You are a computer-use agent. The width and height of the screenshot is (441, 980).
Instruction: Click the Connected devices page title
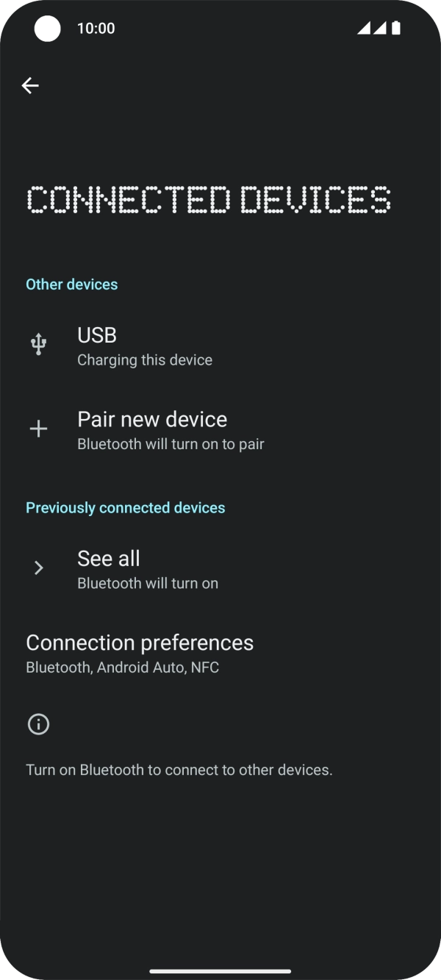point(209,199)
